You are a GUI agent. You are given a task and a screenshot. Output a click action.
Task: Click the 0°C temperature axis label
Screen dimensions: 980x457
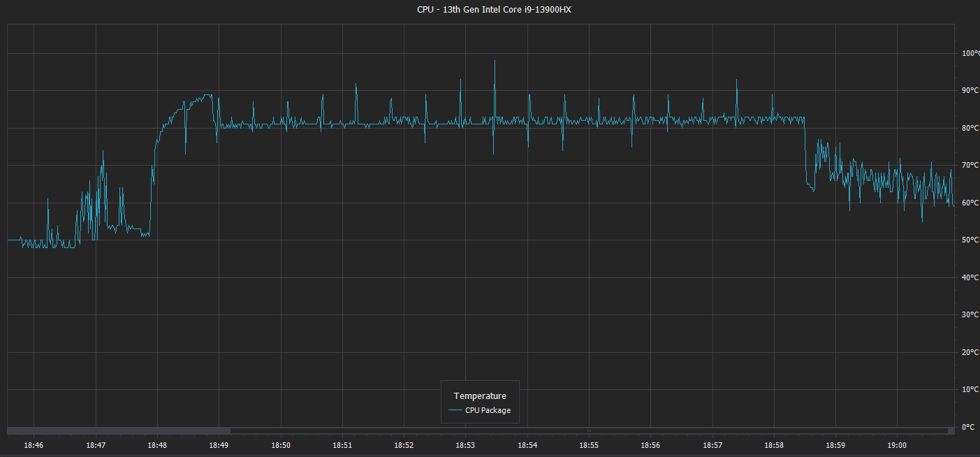point(968,427)
